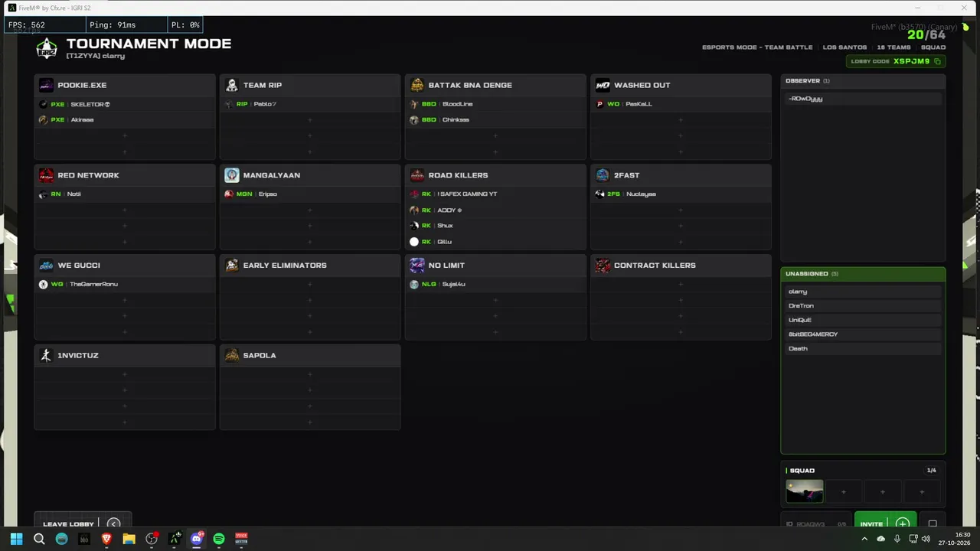Select unassigned player clarry

click(x=863, y=292)
